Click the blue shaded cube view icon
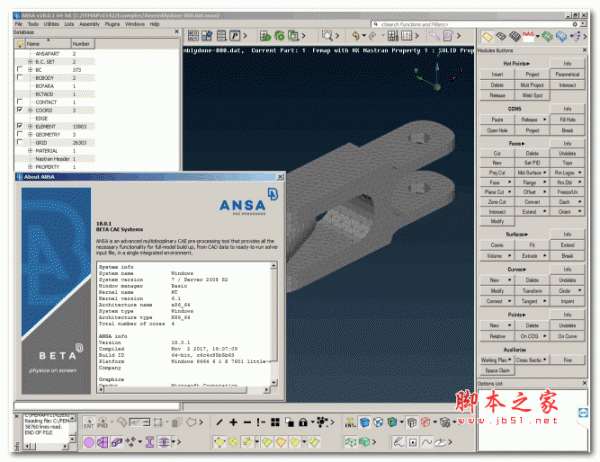 click(x=365, y=423)
